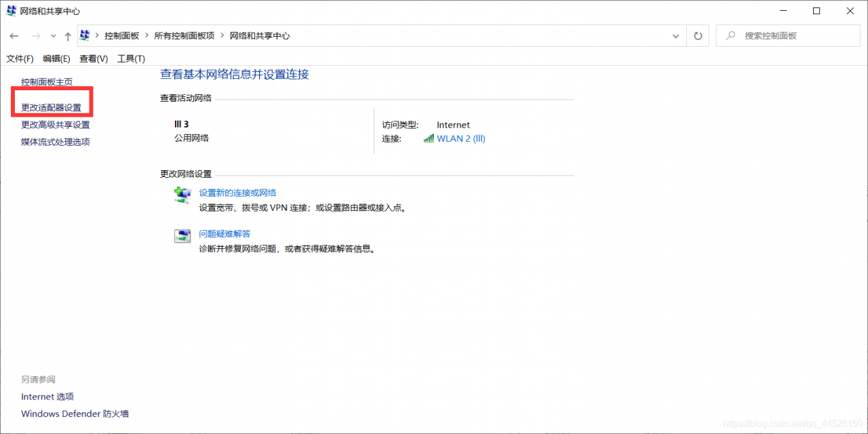Open the 工具(T) menu
The width and height of the screenshot is (868, 434).
pos(131,59)
